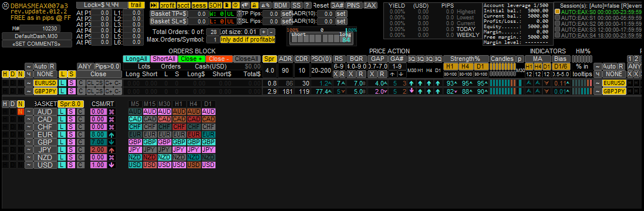Click the CL button in the EURUSD row
The image size is (644, 211).
coord(91,83)
